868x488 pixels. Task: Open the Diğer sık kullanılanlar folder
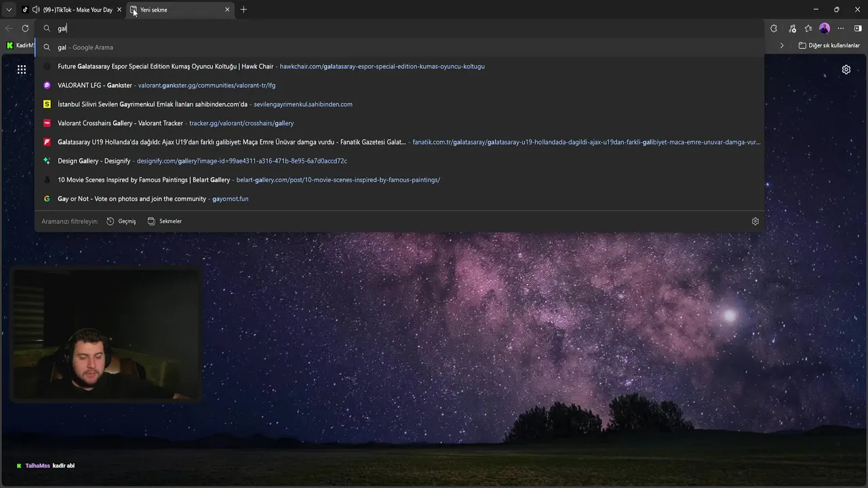[829, 45]
